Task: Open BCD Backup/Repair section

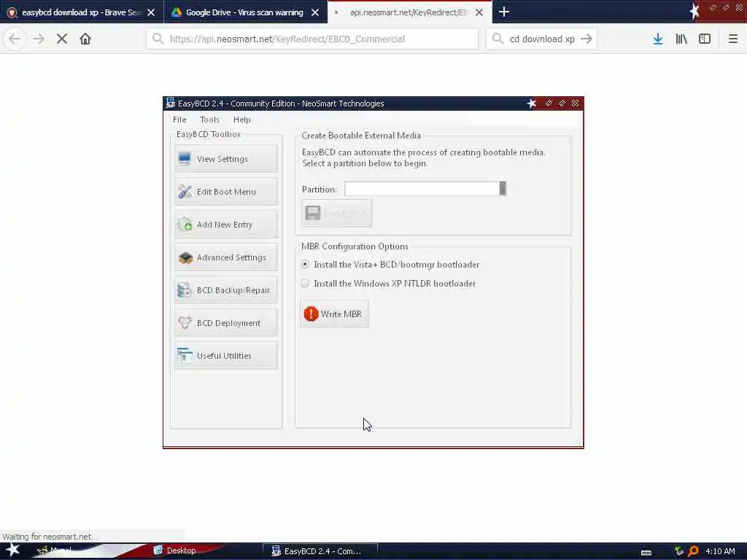Action: tap(226, 290)
